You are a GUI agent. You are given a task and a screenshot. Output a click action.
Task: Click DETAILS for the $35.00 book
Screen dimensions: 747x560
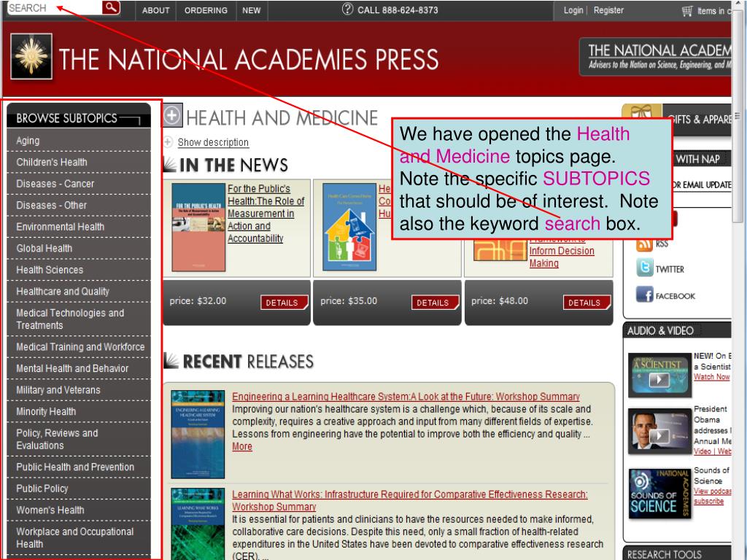point(435,303)
